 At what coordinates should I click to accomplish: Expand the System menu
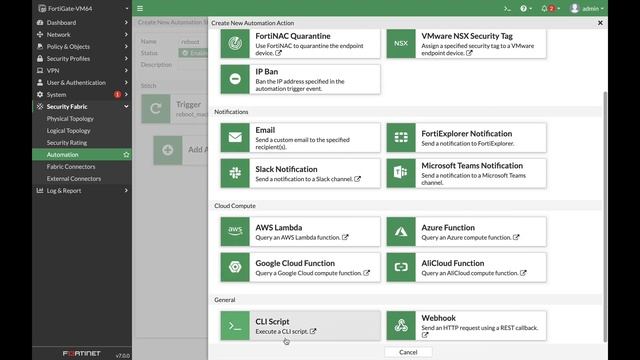[82, 95]
